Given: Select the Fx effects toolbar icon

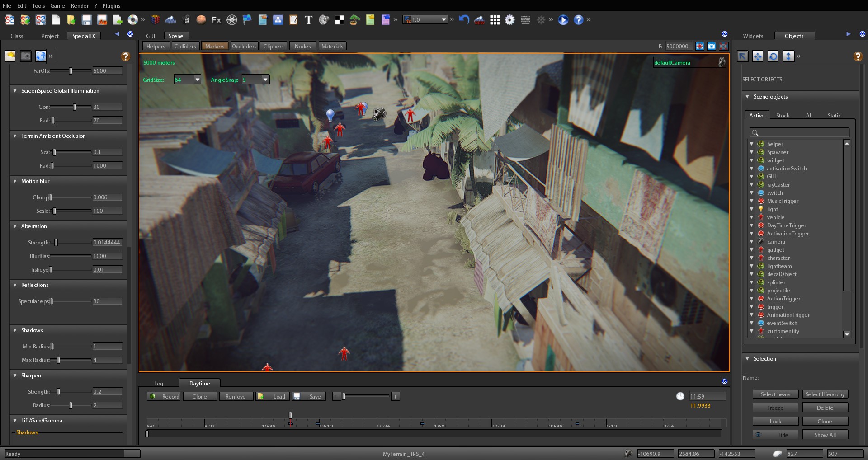Looking at the screenshot, I should 216,20.
